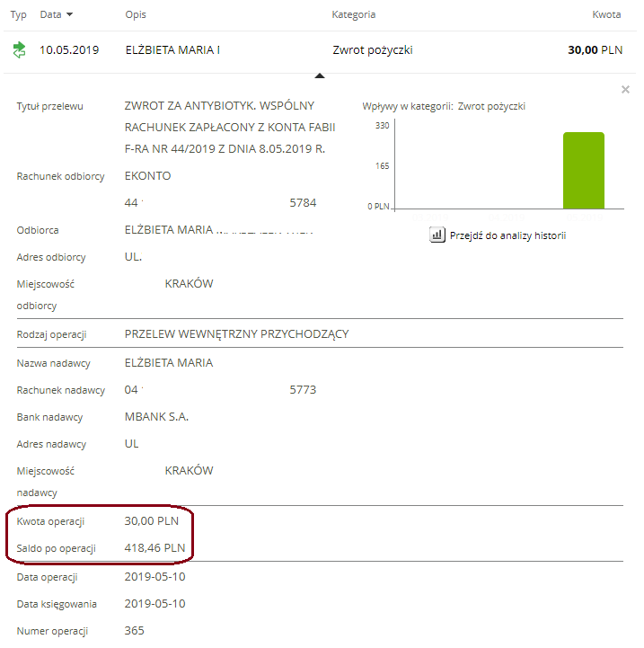Click operation number 365
Screen dimensions: 644x648
pos(134,631)
